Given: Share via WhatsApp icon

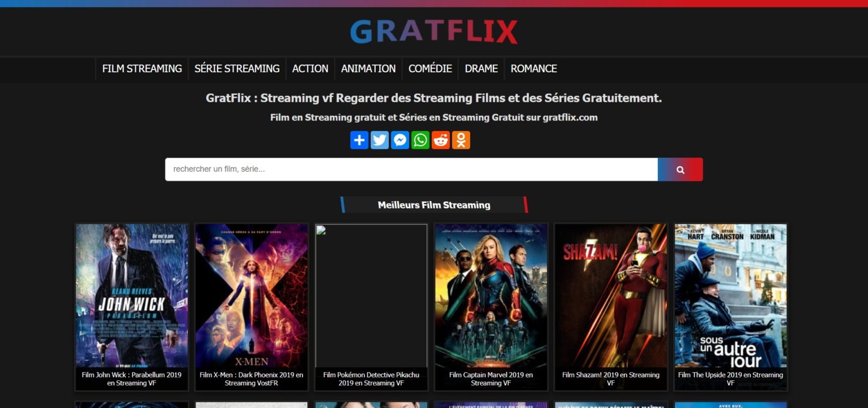Looking at the screenshot, I should pos(420,140).
